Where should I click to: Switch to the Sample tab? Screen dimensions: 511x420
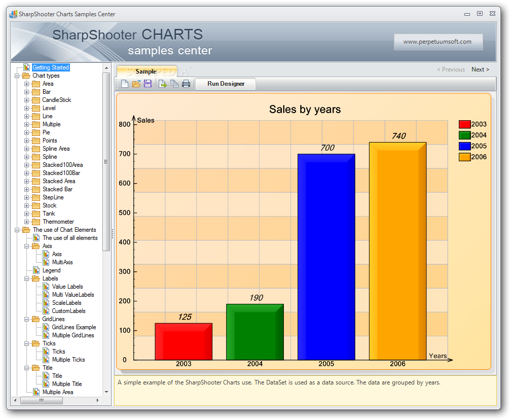tap(147, 71)
